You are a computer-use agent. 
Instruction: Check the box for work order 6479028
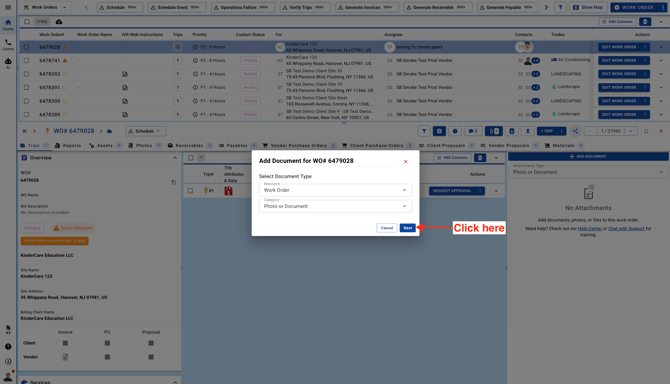tap(26, 47)
